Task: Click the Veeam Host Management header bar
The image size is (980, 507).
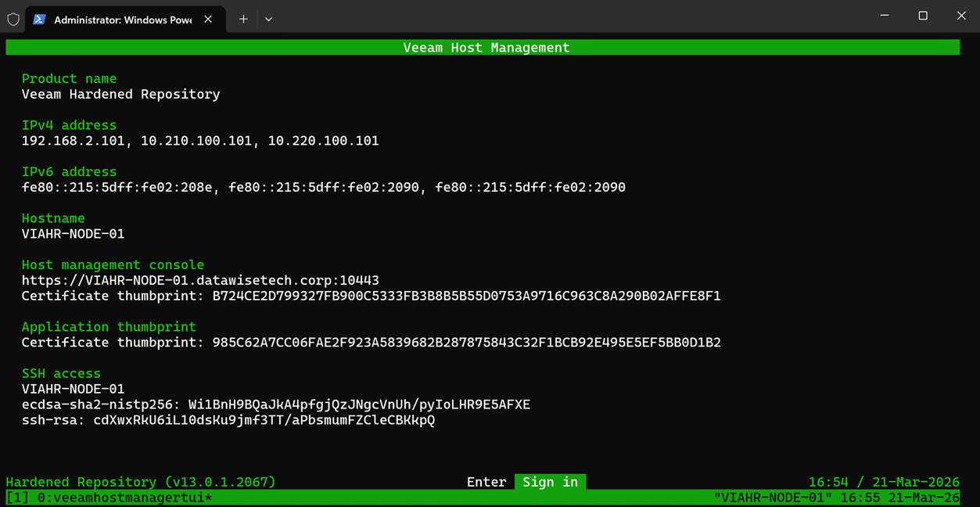Action: pyautogui.click(x=486, y=48)
